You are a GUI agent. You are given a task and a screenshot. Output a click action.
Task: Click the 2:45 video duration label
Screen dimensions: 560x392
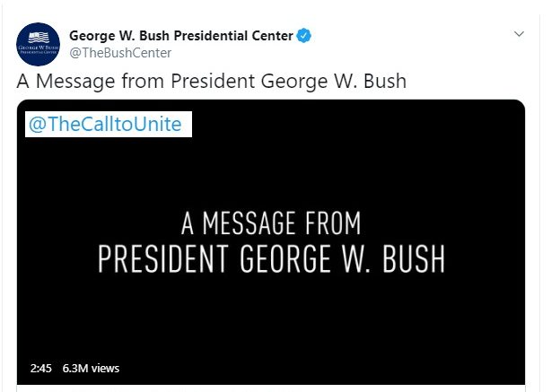pyautogui.click(x=39, y=368)
